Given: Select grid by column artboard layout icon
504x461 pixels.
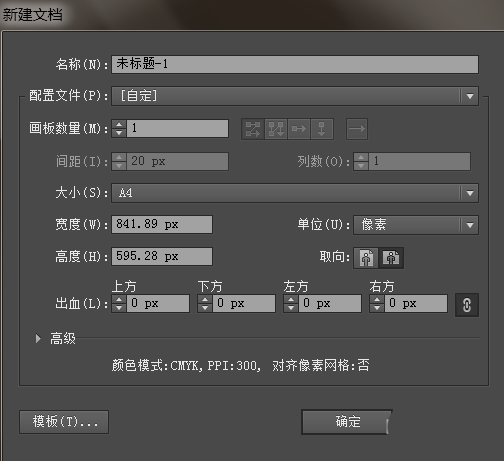Looking at the screenshot, I should (276, 129).
